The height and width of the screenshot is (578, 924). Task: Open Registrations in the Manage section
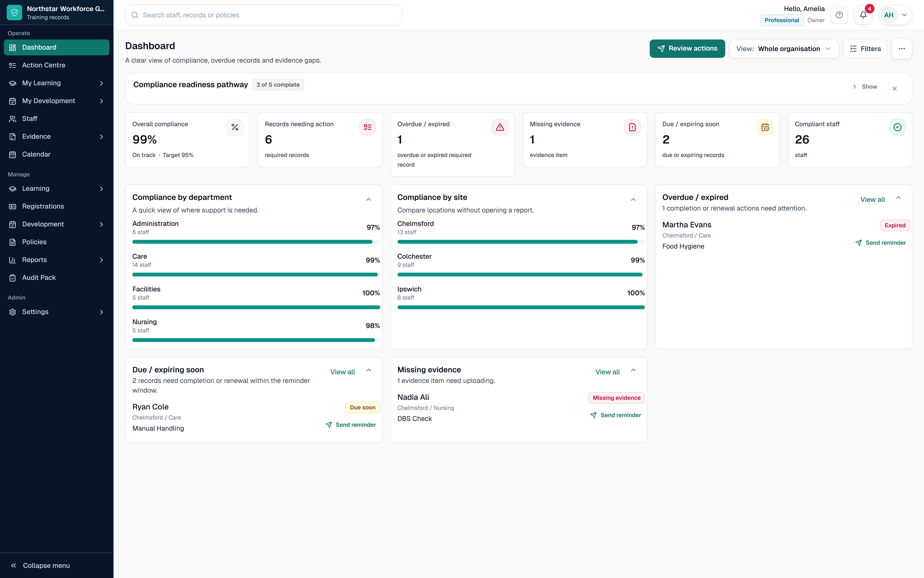click(x=57, y=206)
